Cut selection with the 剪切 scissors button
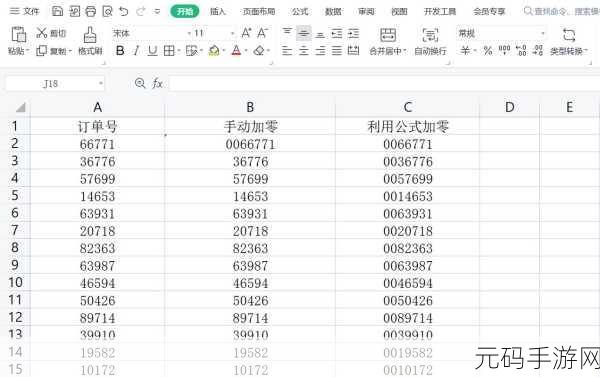The height and width of the screenshot is (377, 600). click(51, 33)
